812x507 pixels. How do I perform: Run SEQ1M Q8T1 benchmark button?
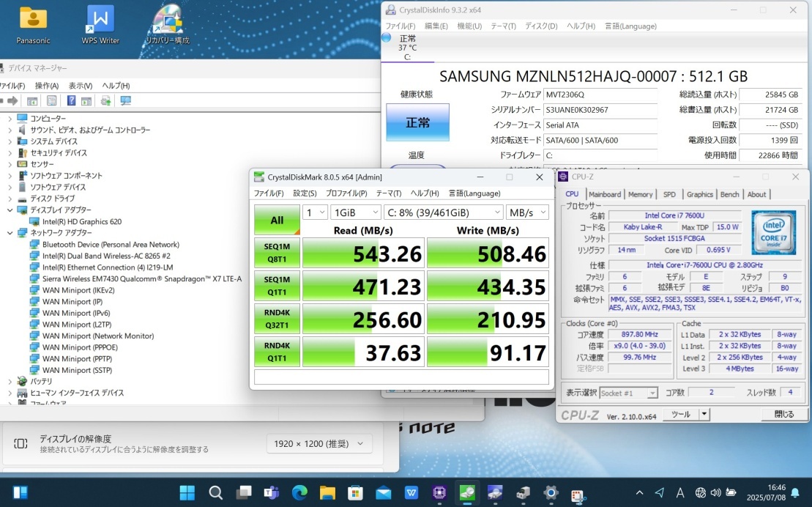point(277,253)
